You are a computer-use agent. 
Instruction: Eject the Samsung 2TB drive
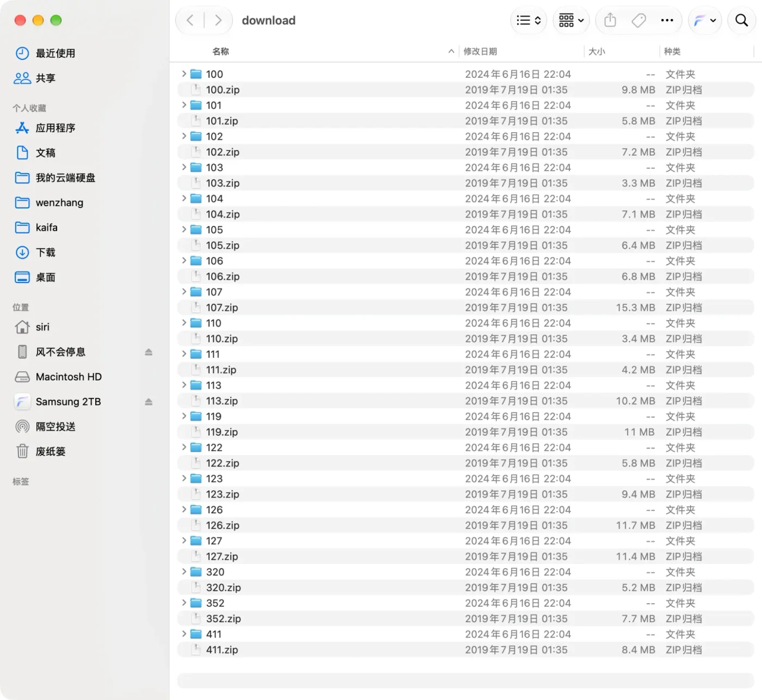coord(149,402)
